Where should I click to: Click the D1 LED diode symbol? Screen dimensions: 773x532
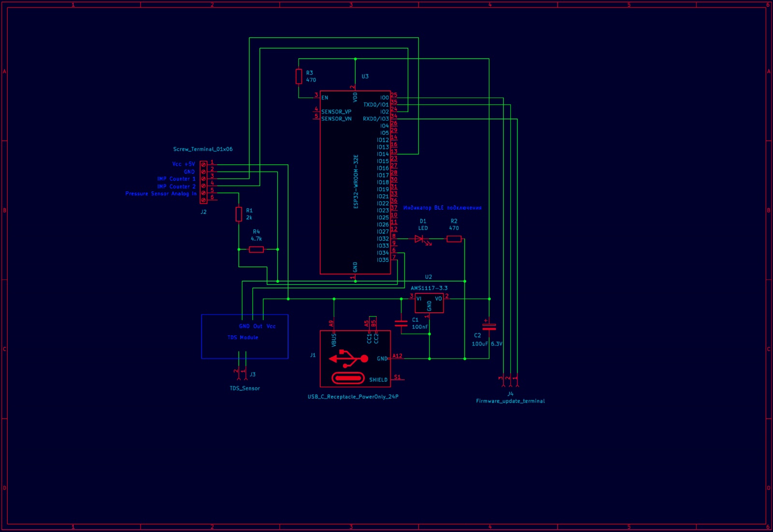pyautogui.click(x=420, y=239)
